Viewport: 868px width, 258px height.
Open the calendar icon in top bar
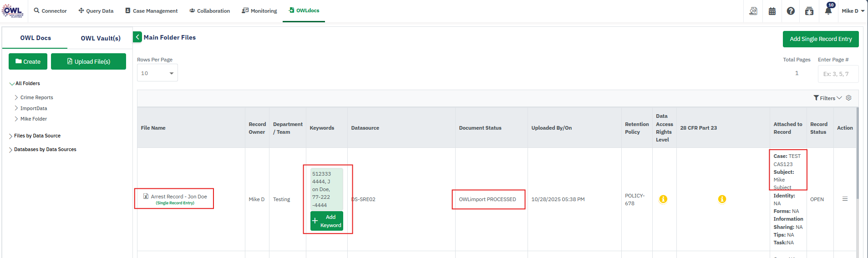point(772,11)
